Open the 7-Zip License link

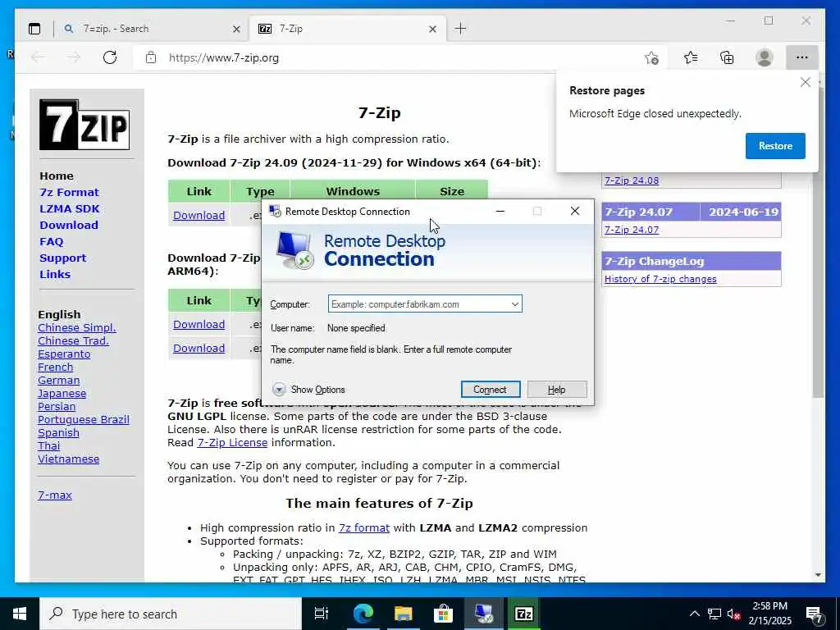(x=232, y=442)
